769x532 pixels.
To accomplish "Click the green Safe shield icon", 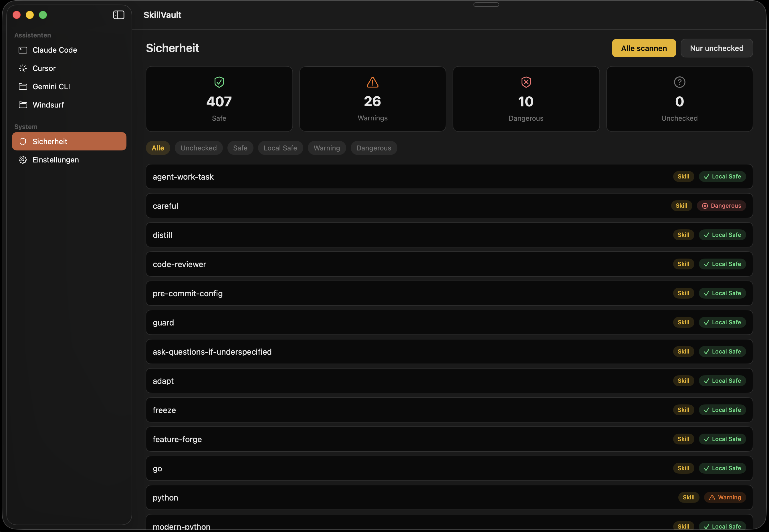I will [x=219, y=82].
